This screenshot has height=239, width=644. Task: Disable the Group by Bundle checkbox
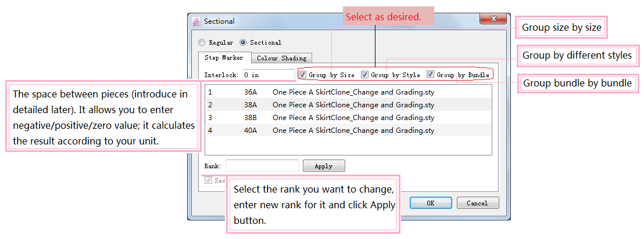[430, 75]
